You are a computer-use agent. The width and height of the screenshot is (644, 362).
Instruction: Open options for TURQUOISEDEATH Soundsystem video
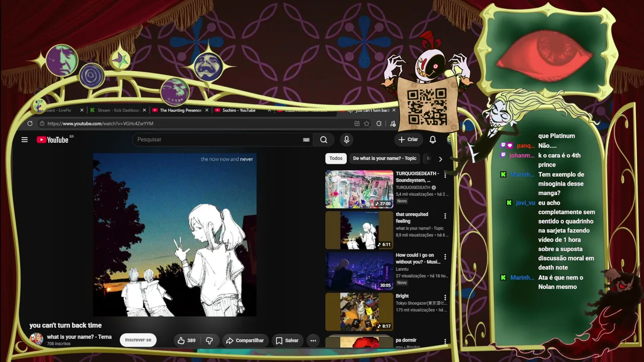click(x=445, y=175)
